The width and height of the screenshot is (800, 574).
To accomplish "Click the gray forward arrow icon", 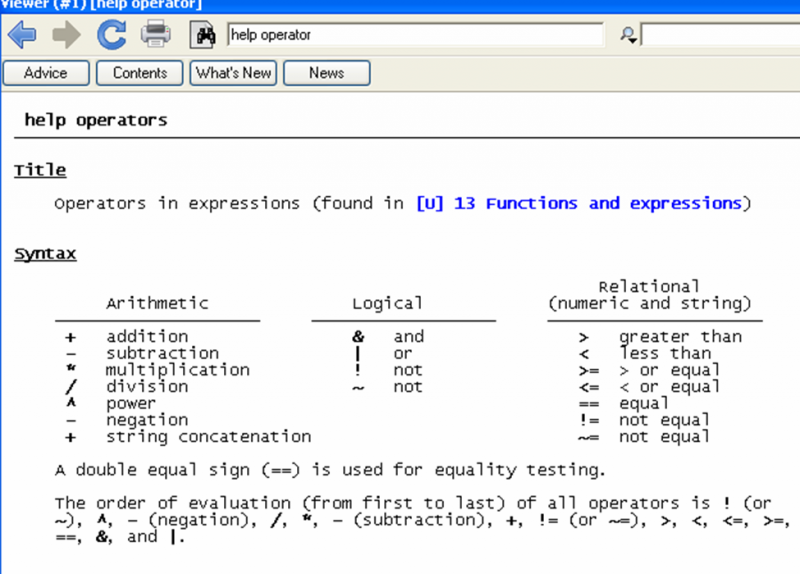I will pos(66,35).
